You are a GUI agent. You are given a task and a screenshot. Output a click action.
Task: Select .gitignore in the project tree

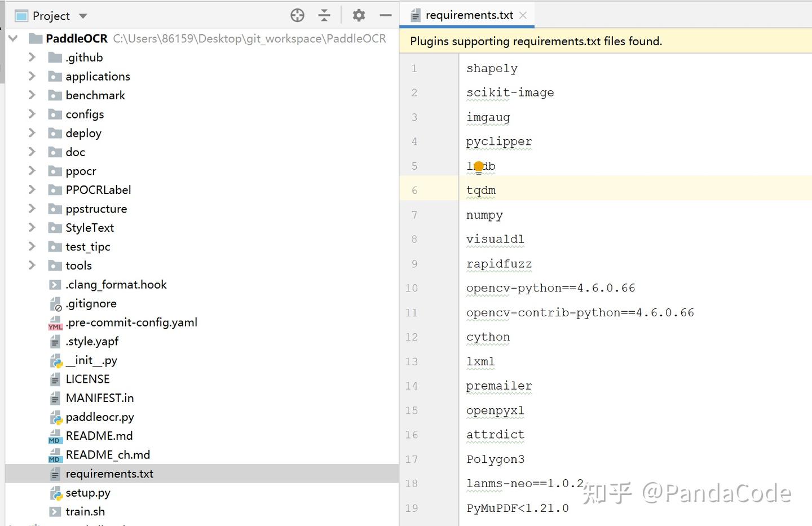coord(90,303)
